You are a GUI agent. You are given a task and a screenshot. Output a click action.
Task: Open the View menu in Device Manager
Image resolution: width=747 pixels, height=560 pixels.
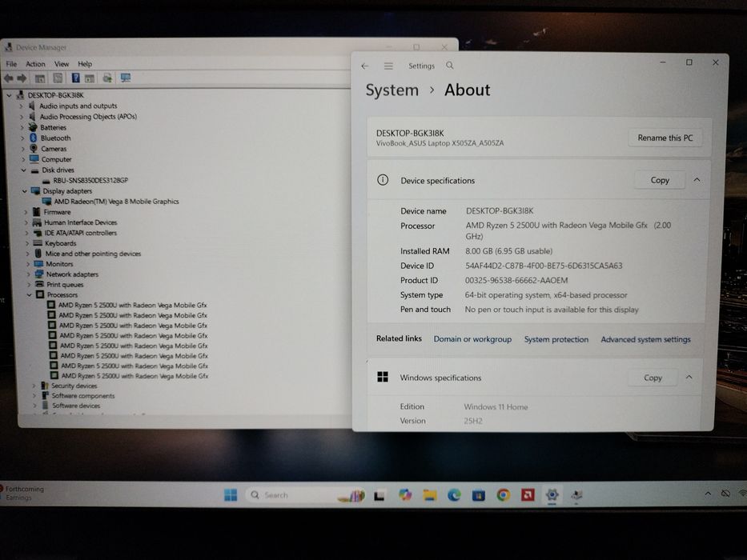point(62,64)
